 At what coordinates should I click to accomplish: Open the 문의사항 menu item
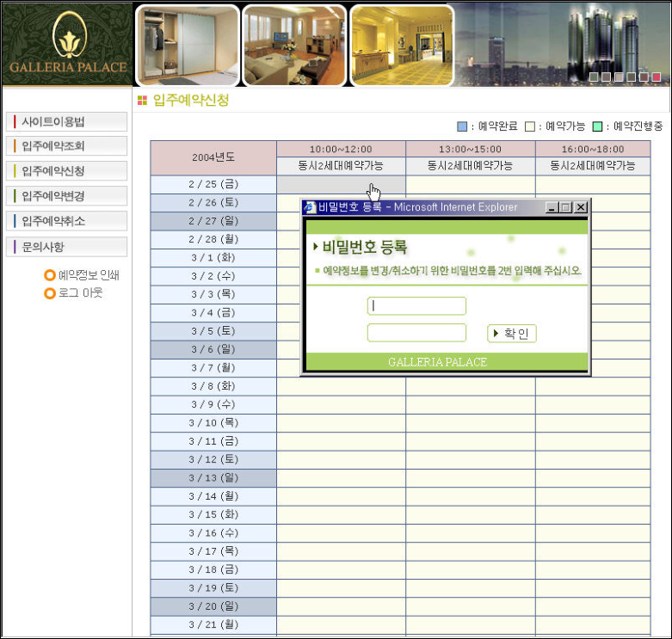coord(66,247)
